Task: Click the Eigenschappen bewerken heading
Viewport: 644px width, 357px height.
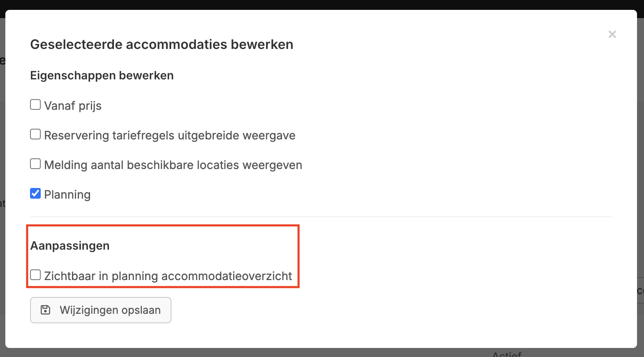Action: [102, 76]
